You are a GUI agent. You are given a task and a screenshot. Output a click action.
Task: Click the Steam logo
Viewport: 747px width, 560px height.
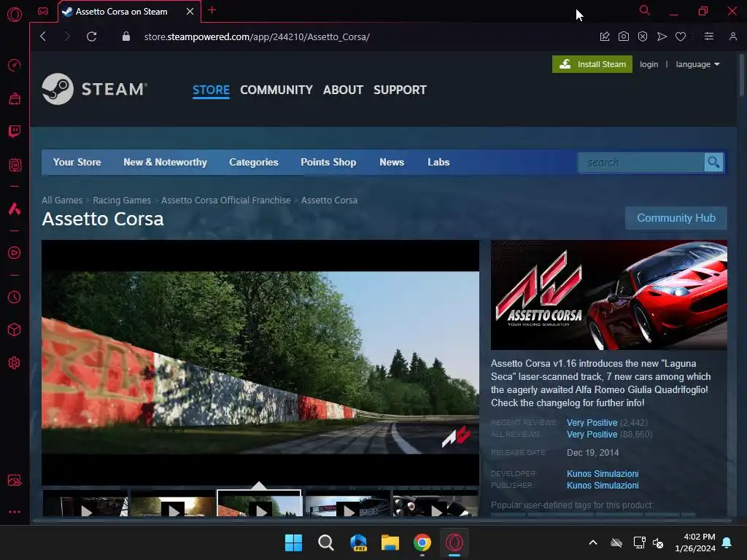tap(94, 89)
